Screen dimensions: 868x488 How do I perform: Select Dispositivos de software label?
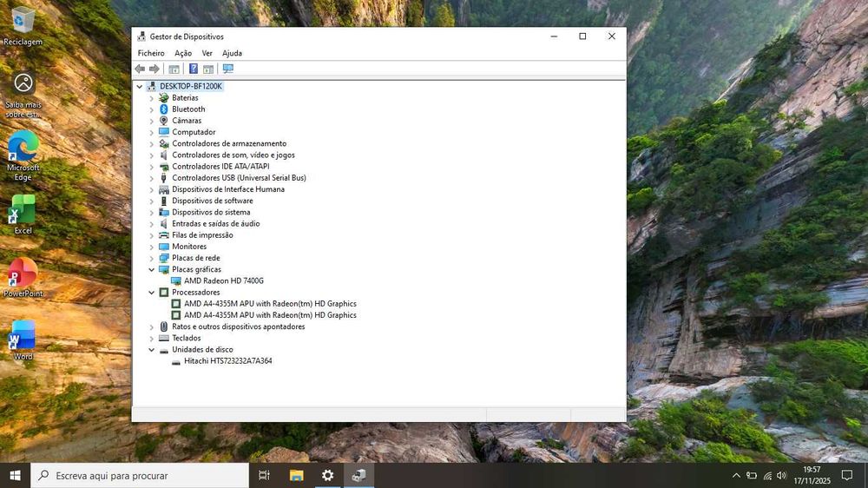coord(213,201)
